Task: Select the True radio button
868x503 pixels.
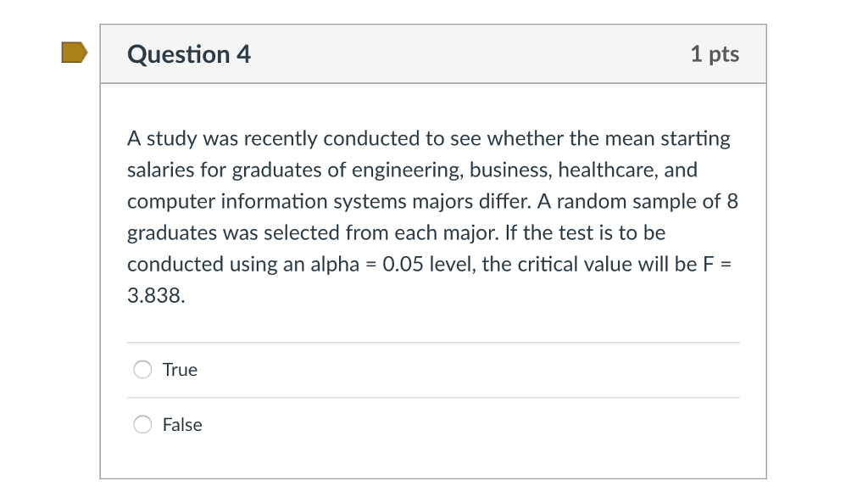Action: pos(143,370)
